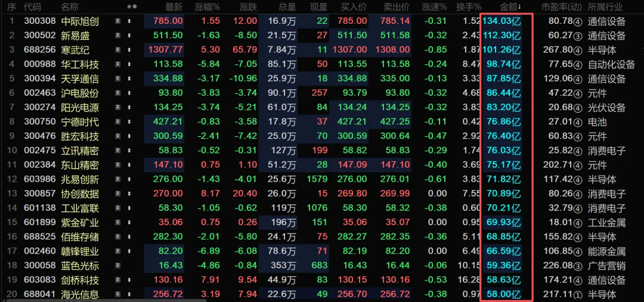This screenshot has width=644, height=302.
Task: Sort by the 涨幅% column header
Action: pyautogui.click(x=208, y=7)
